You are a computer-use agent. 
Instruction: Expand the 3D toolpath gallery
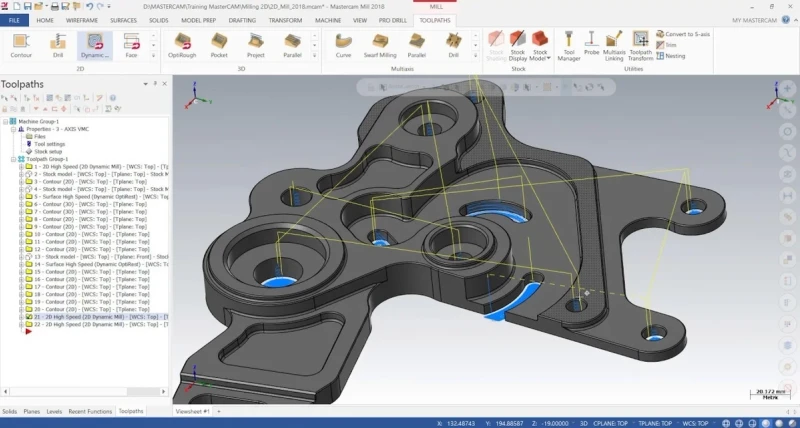point(314,55)
